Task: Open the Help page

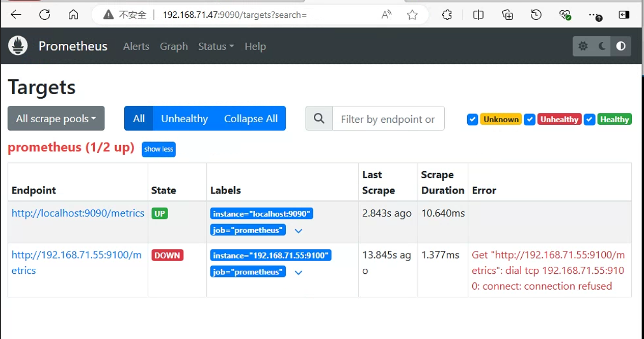Action: [255, 46]
